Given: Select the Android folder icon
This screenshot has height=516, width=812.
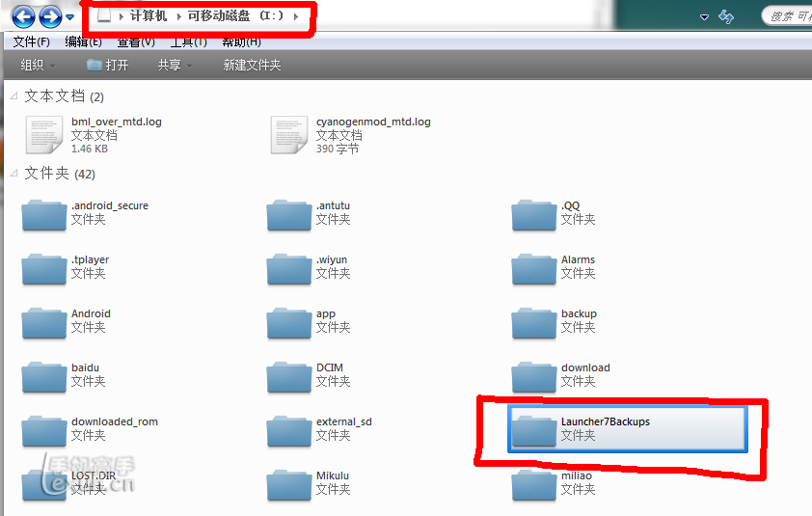Looking at the screenshot, I should (x=44, y=323).
